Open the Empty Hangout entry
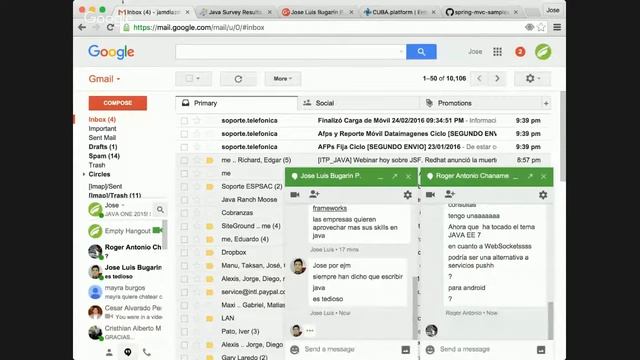Image resolution: width=640 pixels, height=360 pixels. click(125, 231)
